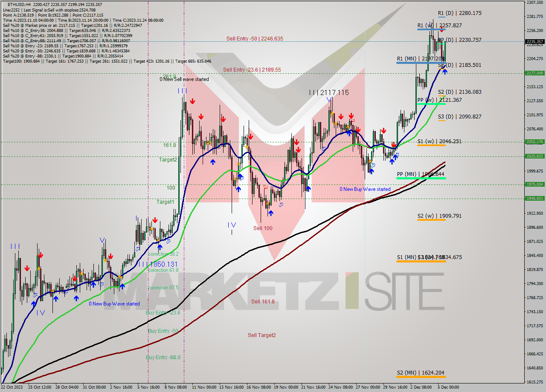546x392 pixels.
Task: Select the 'Buy Entry -50' label
Action: click(x=163, y=331)
